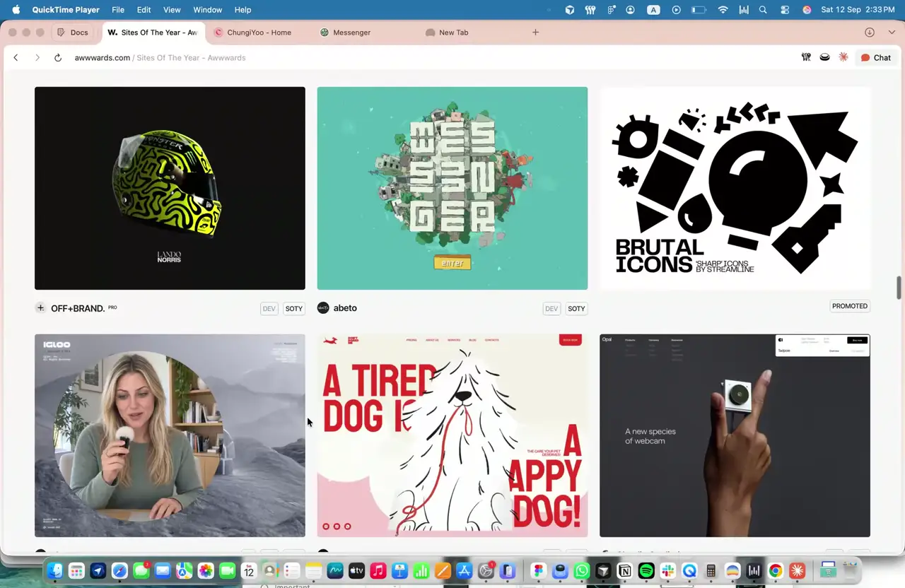The width and height of the screenshot is (905, 588).
Task: Open the Help menu
Action: 243,10
